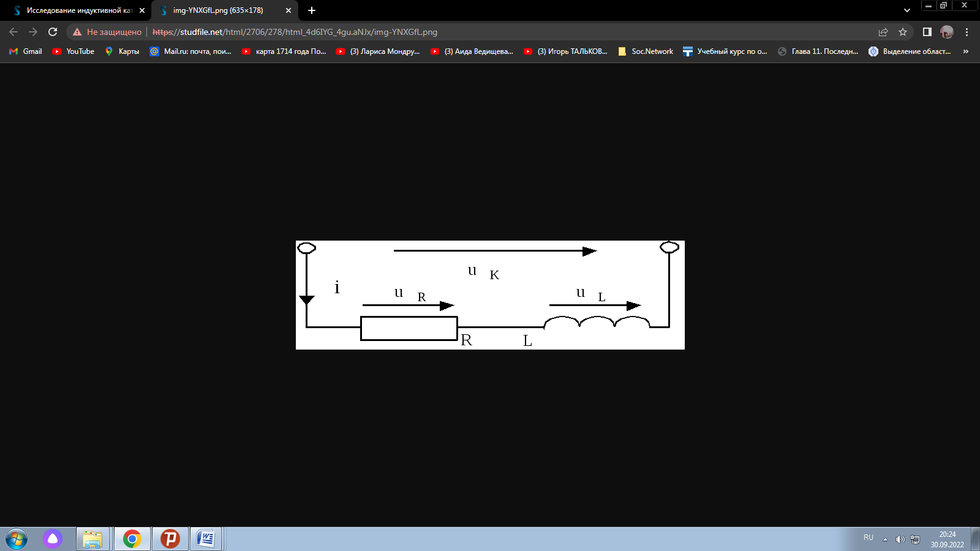Open the browser side panel
Screen dimensions: 980x551
[x=927, y=32]
